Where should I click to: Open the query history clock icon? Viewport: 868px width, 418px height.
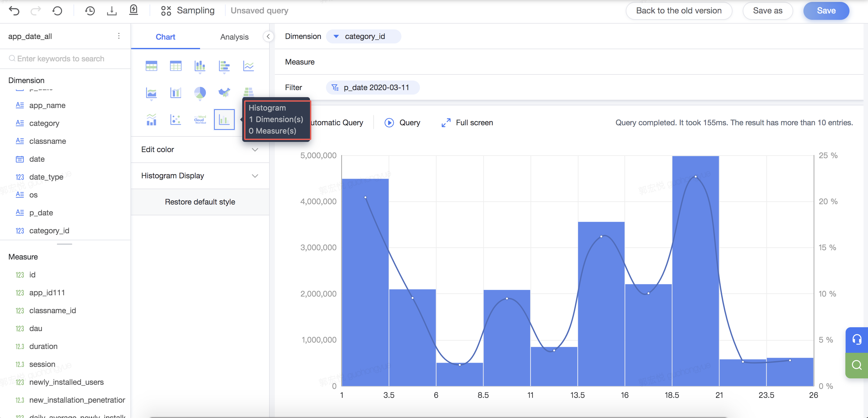point(89,11)
